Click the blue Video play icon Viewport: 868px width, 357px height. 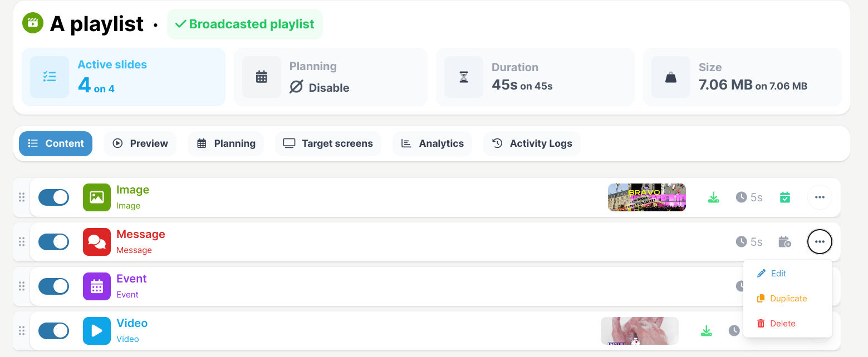(97, 331)
